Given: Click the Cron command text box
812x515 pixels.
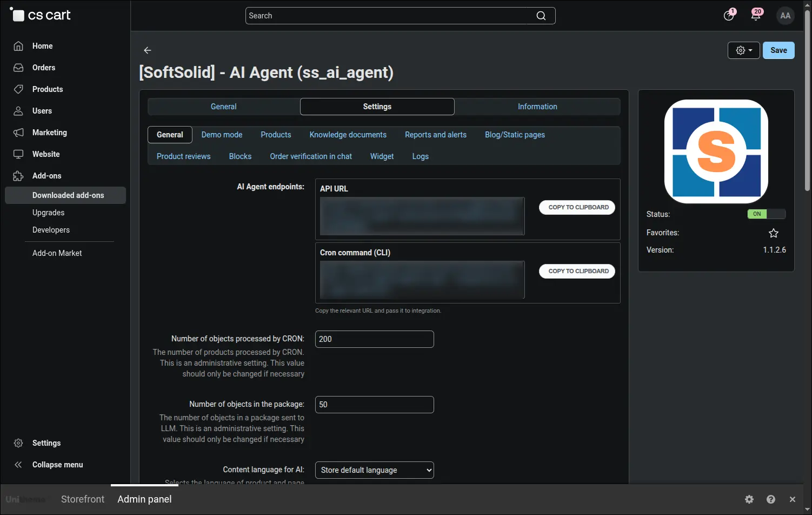Looking at the screenshot, I should click(x=422, y=280).
